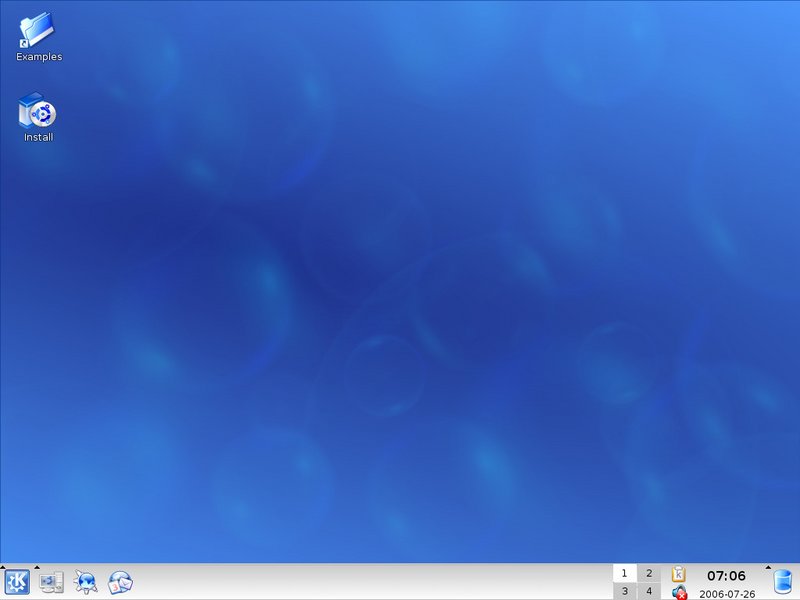The image size is (800, 600).
Task: Click the 2006-07-26 date display
Action: click(727, 593)
